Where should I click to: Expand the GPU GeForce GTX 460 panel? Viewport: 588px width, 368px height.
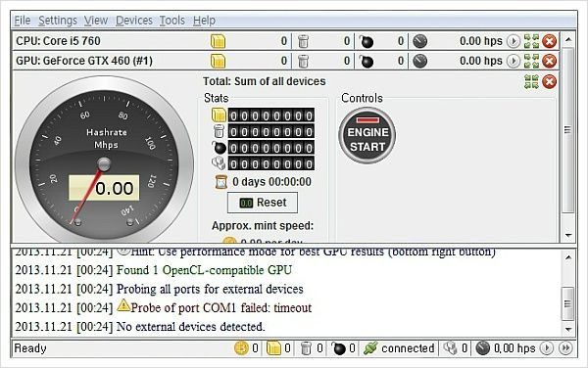pyautogui.click(x=531, y=61)
